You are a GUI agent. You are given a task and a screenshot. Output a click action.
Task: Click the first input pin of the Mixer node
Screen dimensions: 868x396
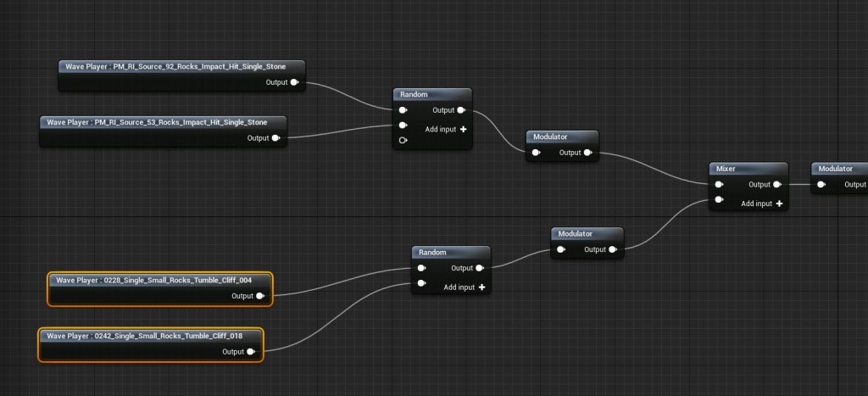click(x=719, y=184)
